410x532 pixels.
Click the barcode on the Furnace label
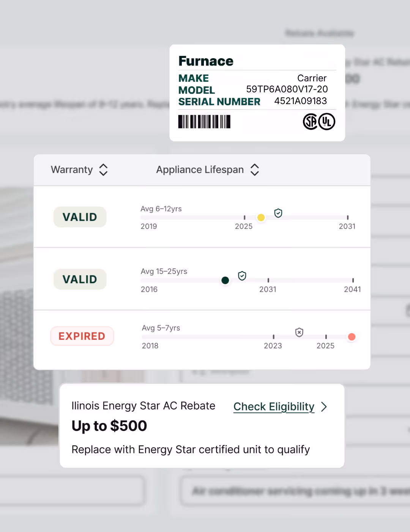point(204,122)
